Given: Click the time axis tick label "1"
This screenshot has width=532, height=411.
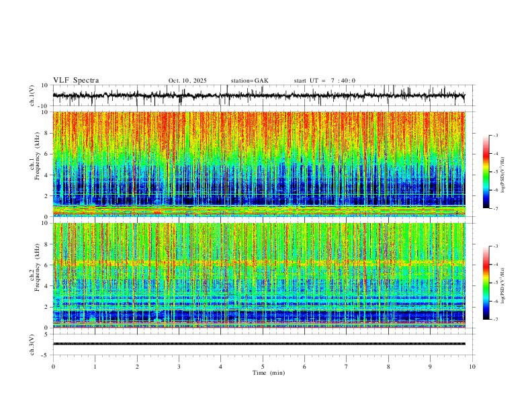Looking at the screenshot, I should click(x=95, y=367).
